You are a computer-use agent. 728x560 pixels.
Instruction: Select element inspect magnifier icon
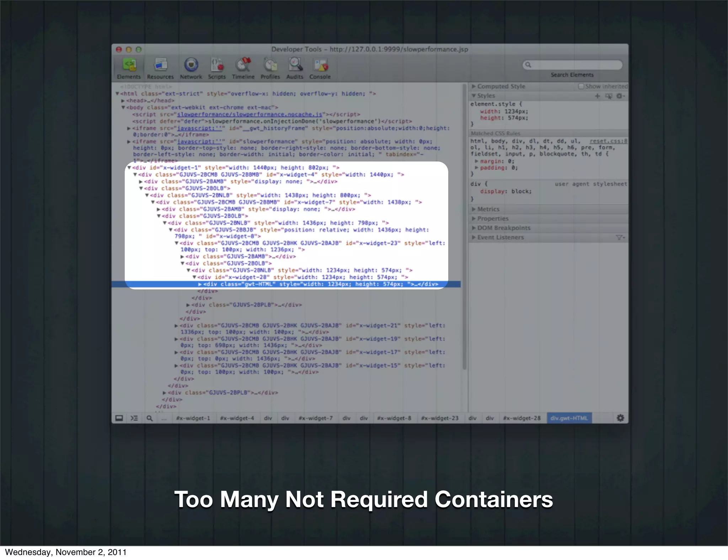click(x=150, y=418)
